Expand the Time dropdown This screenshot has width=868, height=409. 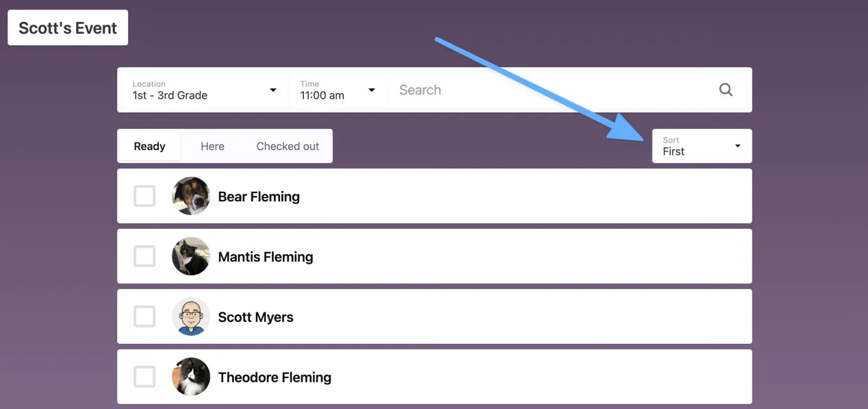coord(338,90)
